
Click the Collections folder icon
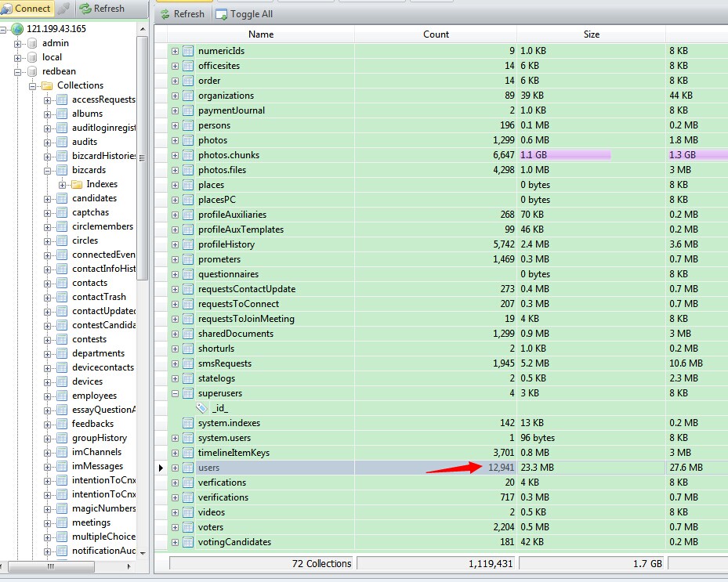47,85
